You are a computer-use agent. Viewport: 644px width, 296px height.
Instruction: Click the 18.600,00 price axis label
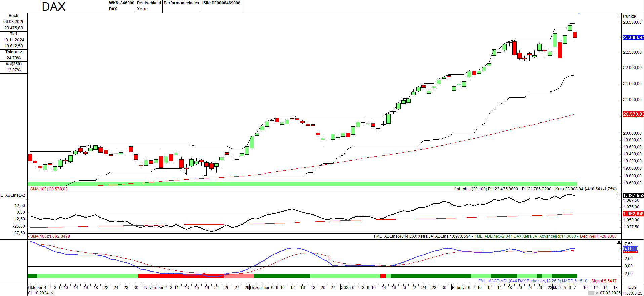(632, 183)
